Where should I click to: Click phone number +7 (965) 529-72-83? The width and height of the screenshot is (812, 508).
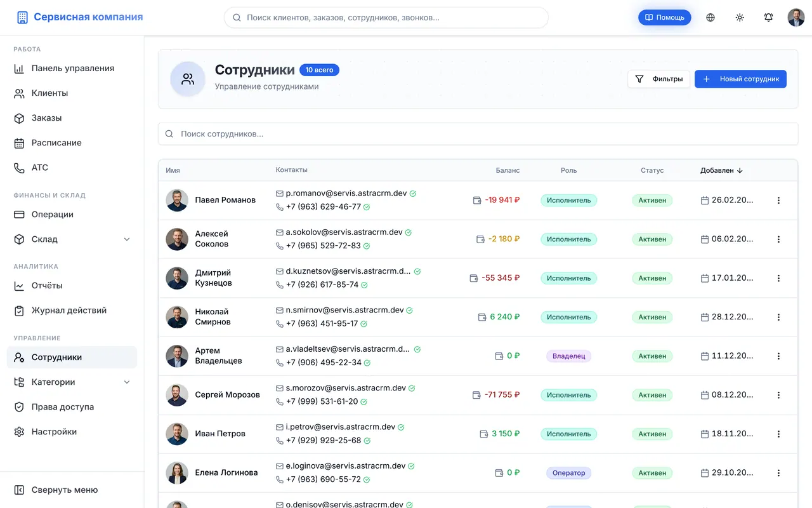click(x=324, y=246)
